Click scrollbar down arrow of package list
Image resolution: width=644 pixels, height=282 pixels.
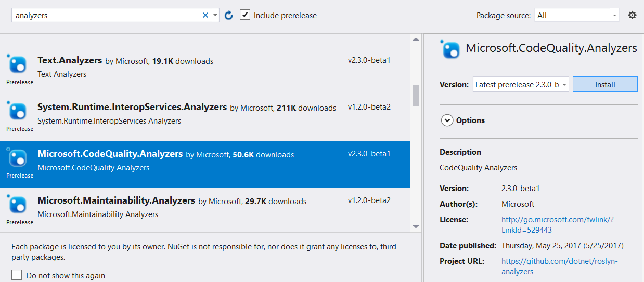416,227
